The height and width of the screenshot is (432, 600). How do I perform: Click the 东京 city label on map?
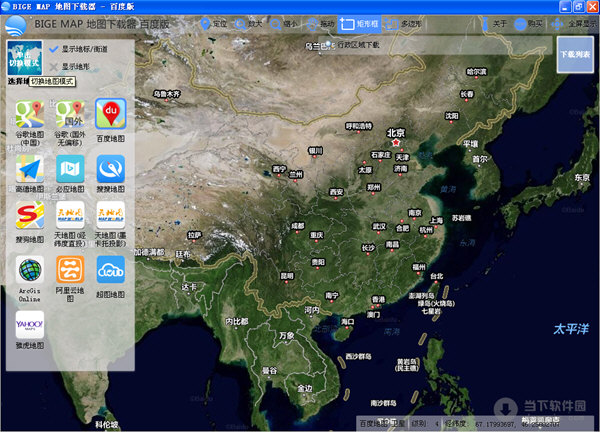click(582, 177)
